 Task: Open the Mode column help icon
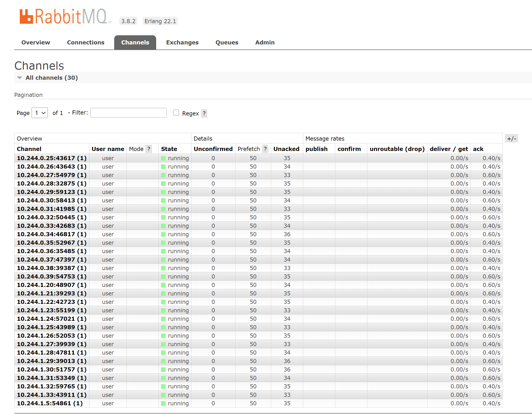(x=149, y=149)
